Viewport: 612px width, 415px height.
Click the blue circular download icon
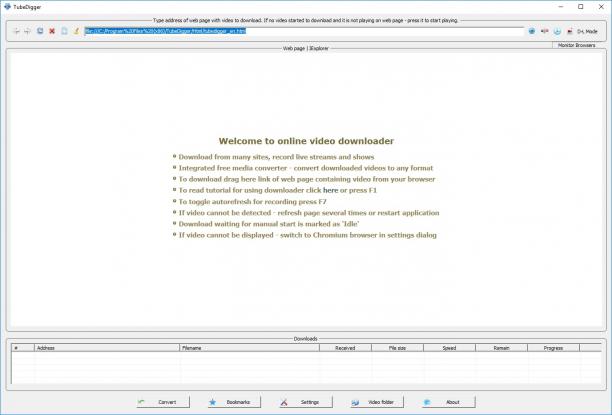(x=557, y=31)
